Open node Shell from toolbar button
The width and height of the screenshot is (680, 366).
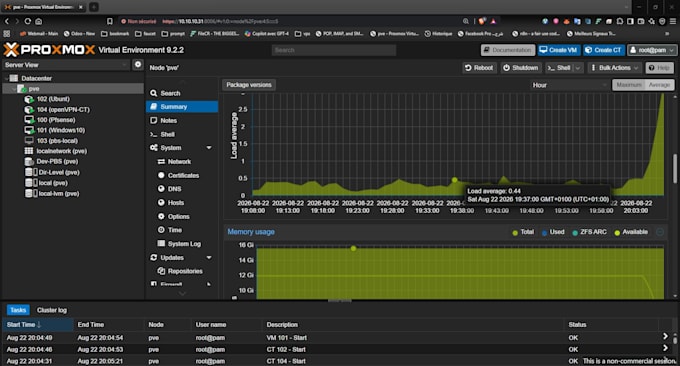[x=559, y=68]
